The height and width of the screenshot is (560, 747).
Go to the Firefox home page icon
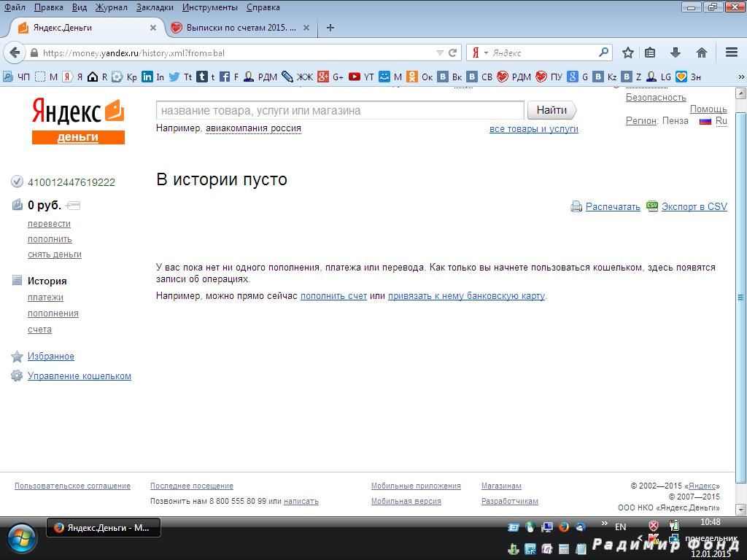click(x=701, y=52)
